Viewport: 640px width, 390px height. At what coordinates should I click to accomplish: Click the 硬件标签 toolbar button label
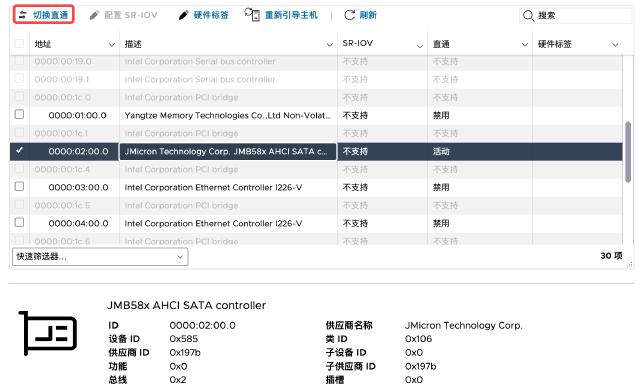211,15
